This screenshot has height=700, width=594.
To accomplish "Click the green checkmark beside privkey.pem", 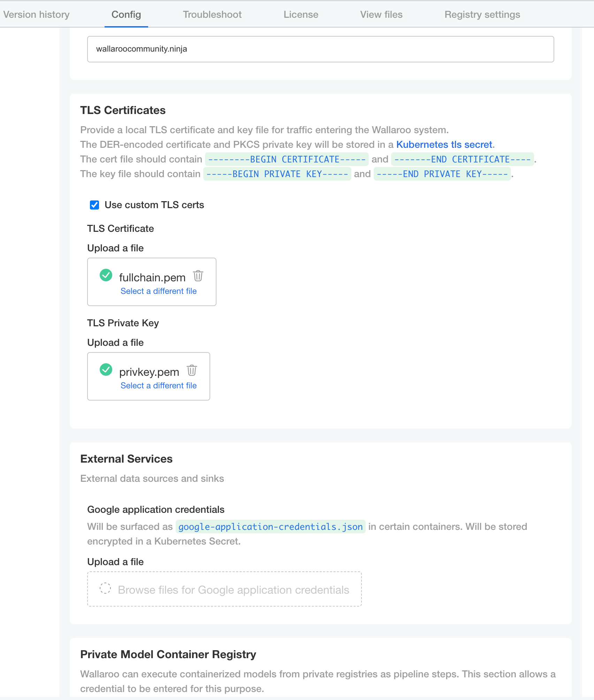I will [106, 370].
